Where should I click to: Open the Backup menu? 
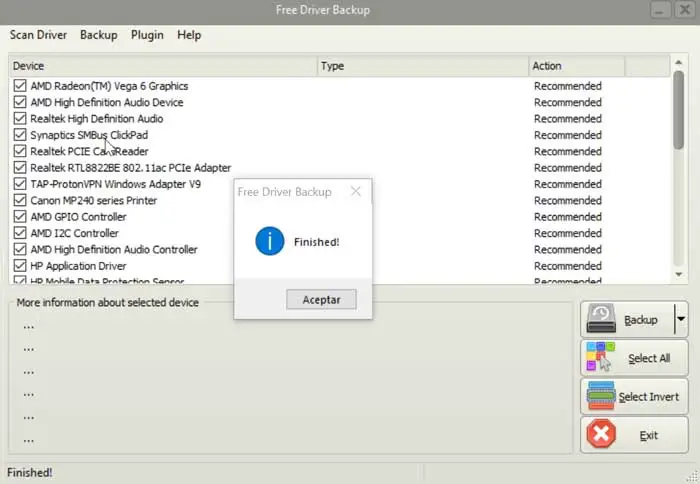[99, 35]
